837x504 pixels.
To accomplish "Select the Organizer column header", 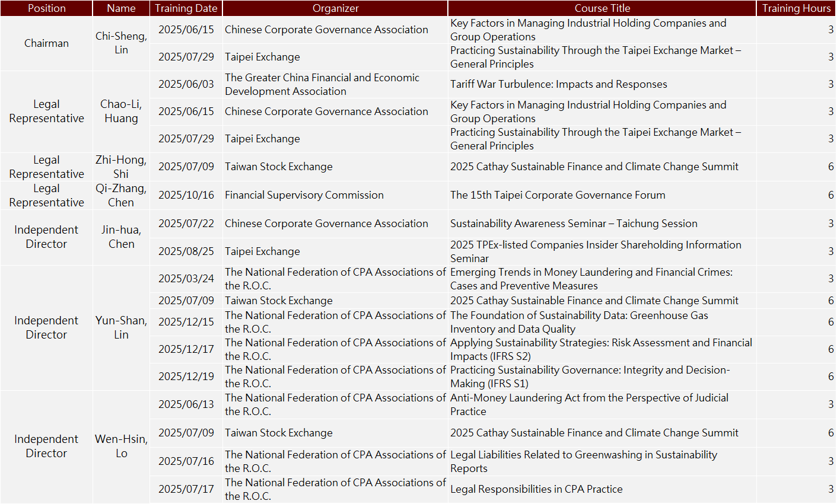I will pos(335,8).
